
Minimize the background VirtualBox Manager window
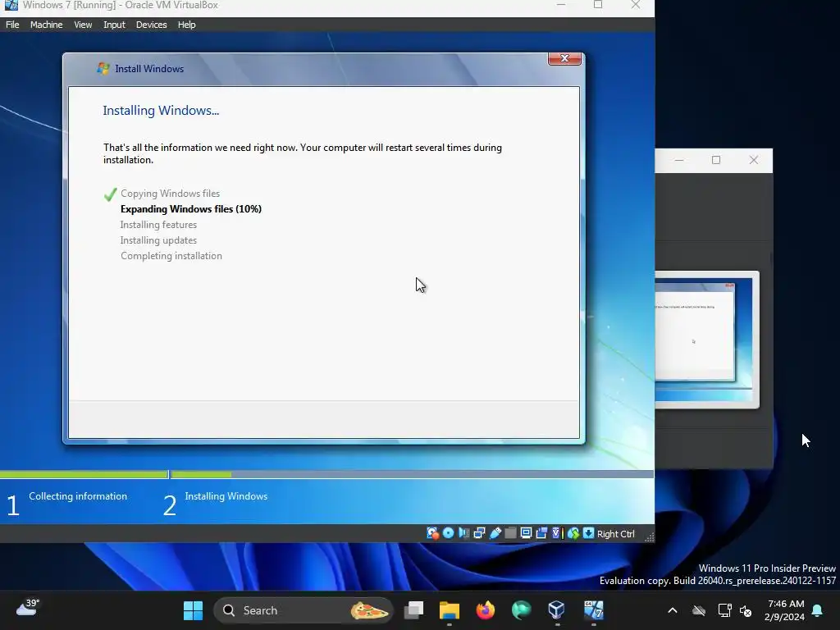679,160
